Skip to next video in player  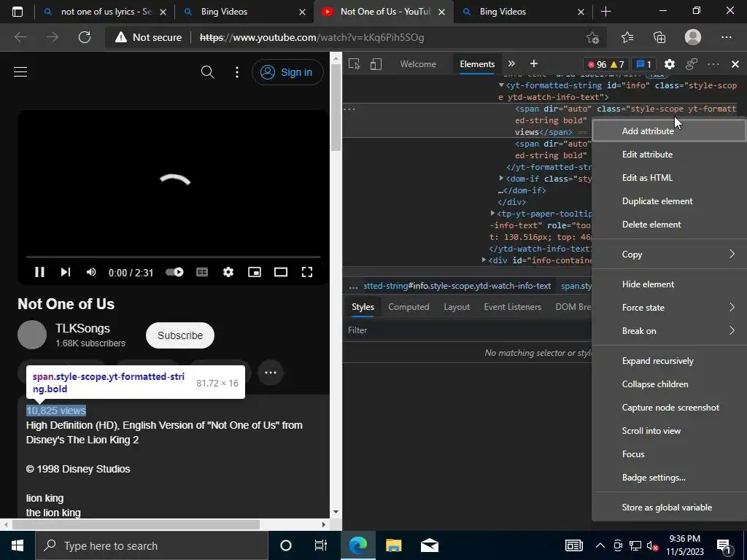click(x=65, y=272)
